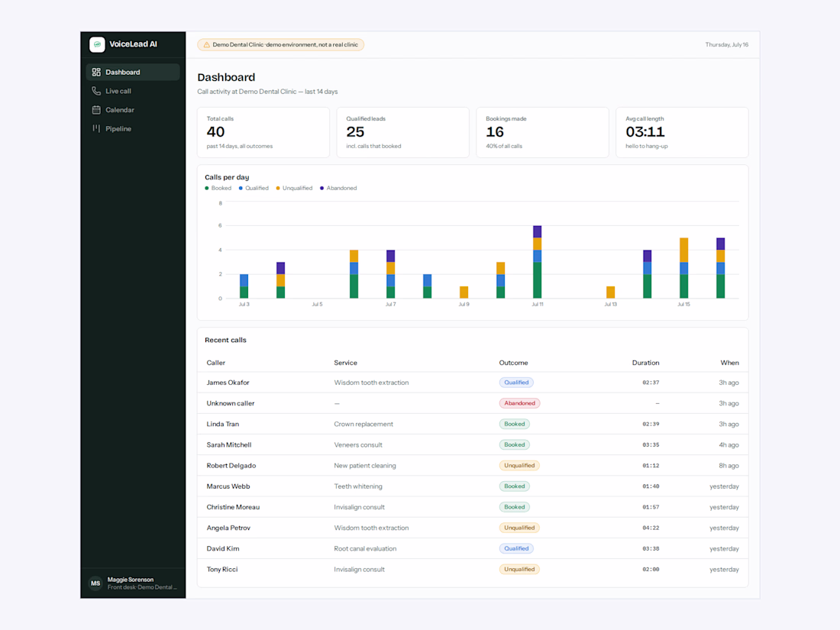Open Robert Delgado call entry
The image size is (840, 630).
473,466
